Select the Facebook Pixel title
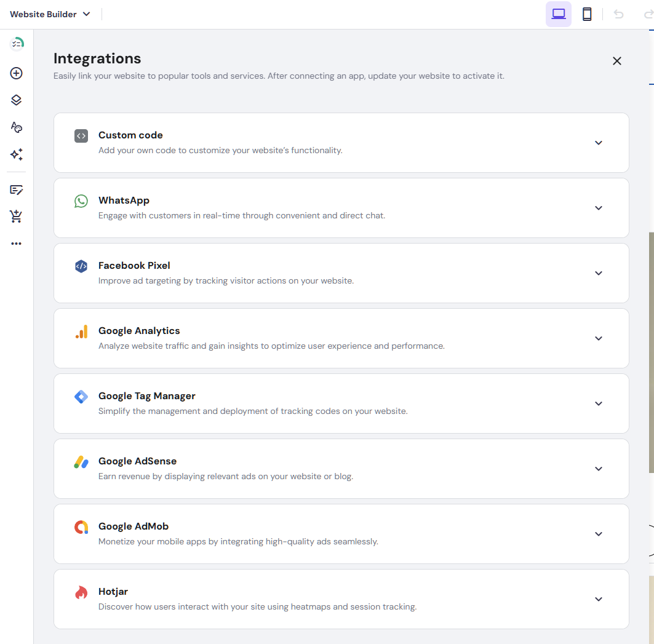Screen dimensions: 654x644 [134, 266]
